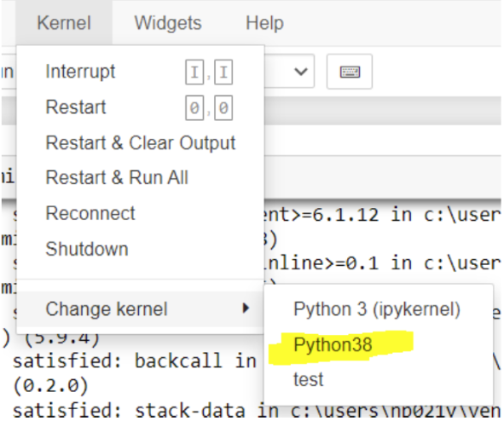The height and width of the screenshot is (421, 504).
Task: Open the Widgets menu
Action: point(168,23)
